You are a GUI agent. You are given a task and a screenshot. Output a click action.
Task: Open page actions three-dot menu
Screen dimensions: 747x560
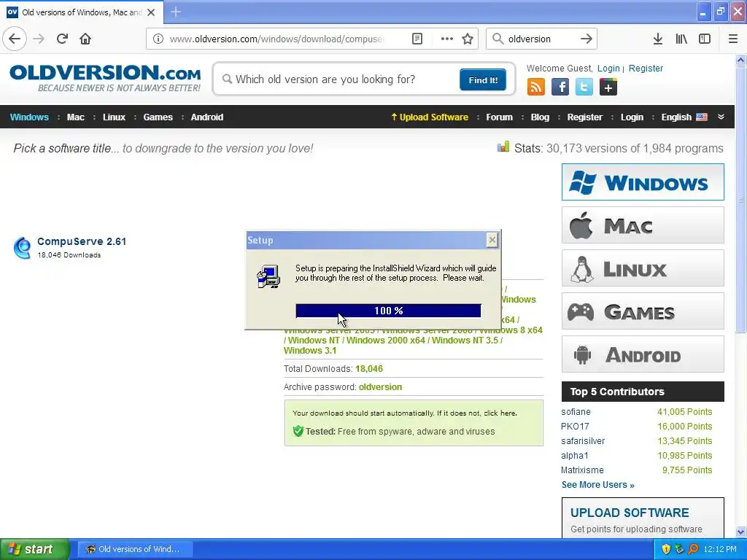pyautogui.click(x=447, y=39)
